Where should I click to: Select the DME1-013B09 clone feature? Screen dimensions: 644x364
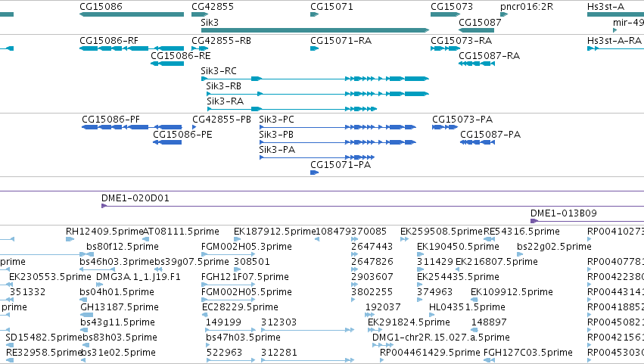coord(587,221)
